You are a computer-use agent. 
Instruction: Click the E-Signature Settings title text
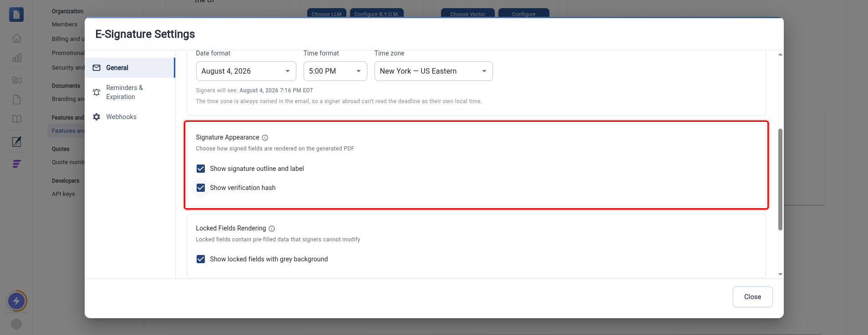145,34
